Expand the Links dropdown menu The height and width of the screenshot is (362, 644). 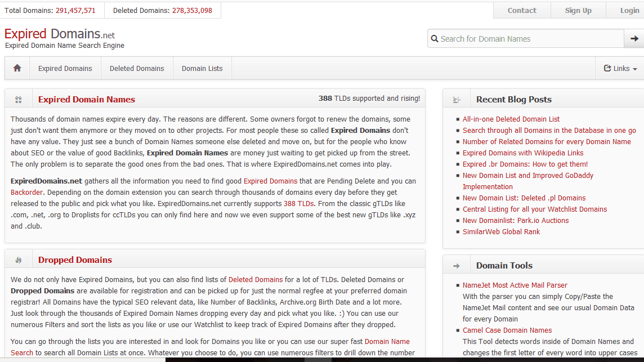pyautogui.click(x=620, y=68)
